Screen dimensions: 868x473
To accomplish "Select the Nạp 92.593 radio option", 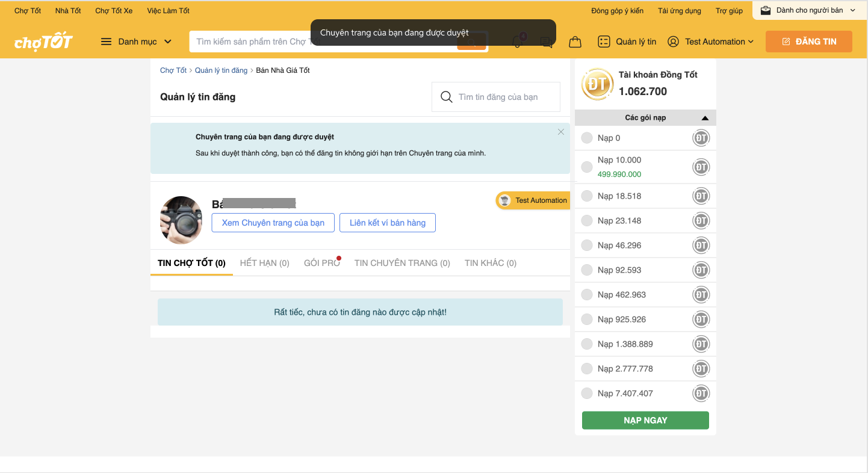I will 587,270.
